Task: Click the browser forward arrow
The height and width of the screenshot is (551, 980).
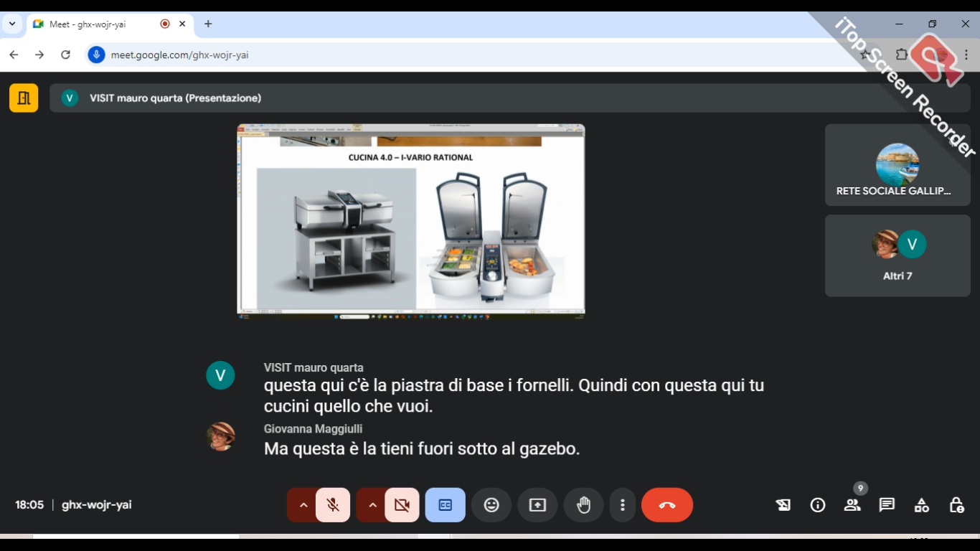Action: click(x=39, y=55)
